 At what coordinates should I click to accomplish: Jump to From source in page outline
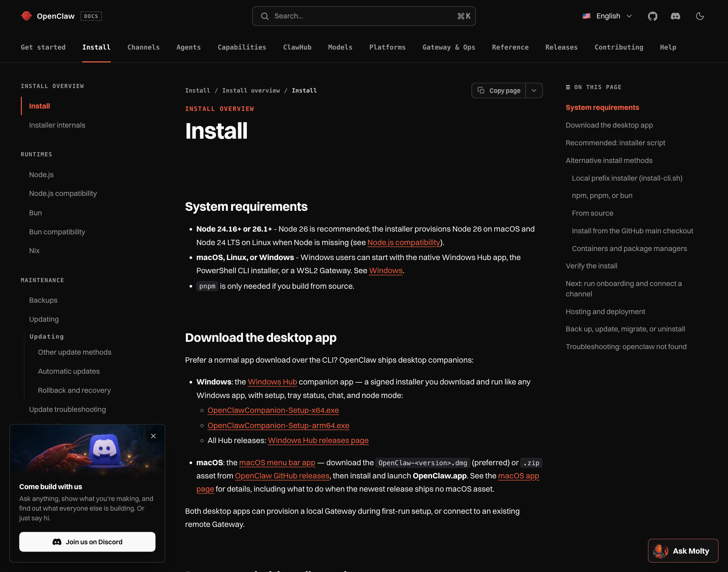coord(592,213)
